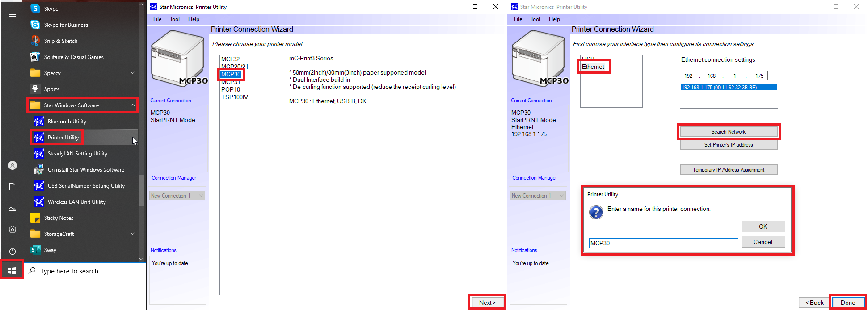Click Next in the model selection wizard
This screenshot has height=311, width=868.
click(487, 303)
